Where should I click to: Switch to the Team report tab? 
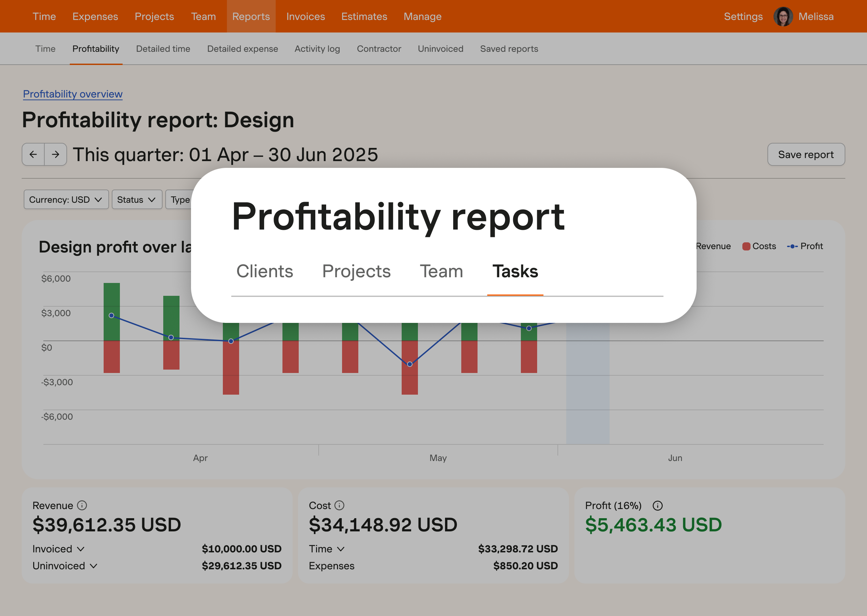[x=441, y=271]
